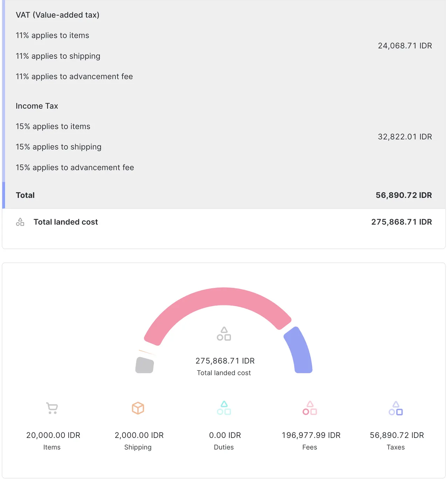Screen dimensions: 448x481
Task: Click the gray items arc segment
Action: coord(145,365)
